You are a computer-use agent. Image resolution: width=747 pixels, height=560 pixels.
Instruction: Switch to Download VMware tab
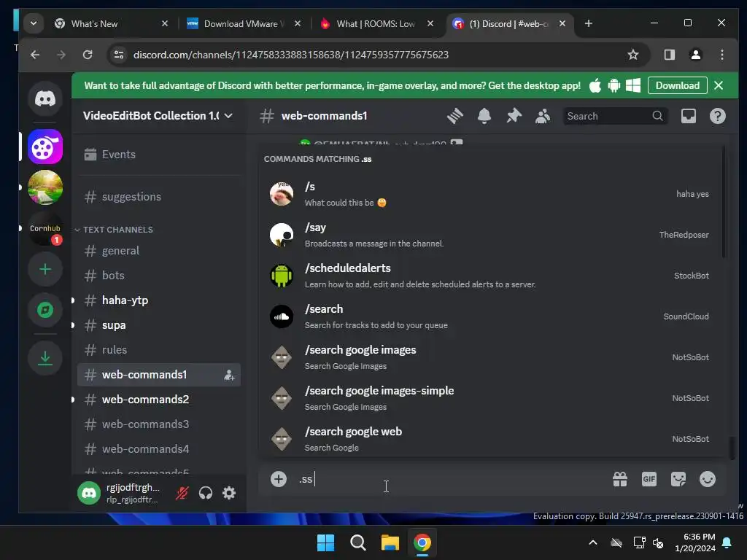tap(244, 23)
